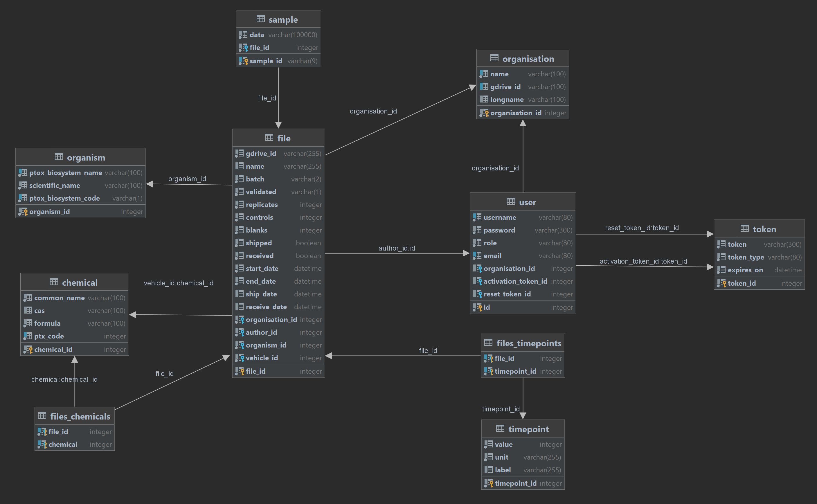
Task: Click the table icon in timepoint header
Action: 500,429
